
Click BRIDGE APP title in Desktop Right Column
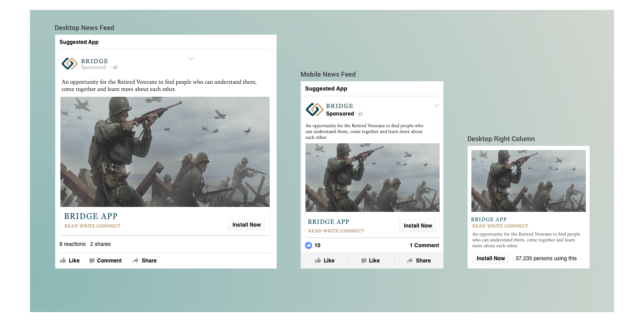[x=489, y=219]
